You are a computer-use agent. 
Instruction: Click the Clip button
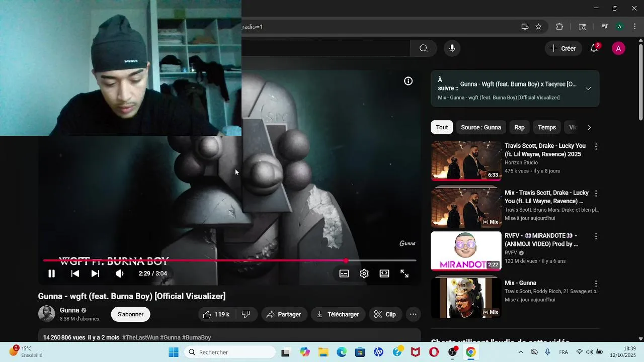point(384,314)
